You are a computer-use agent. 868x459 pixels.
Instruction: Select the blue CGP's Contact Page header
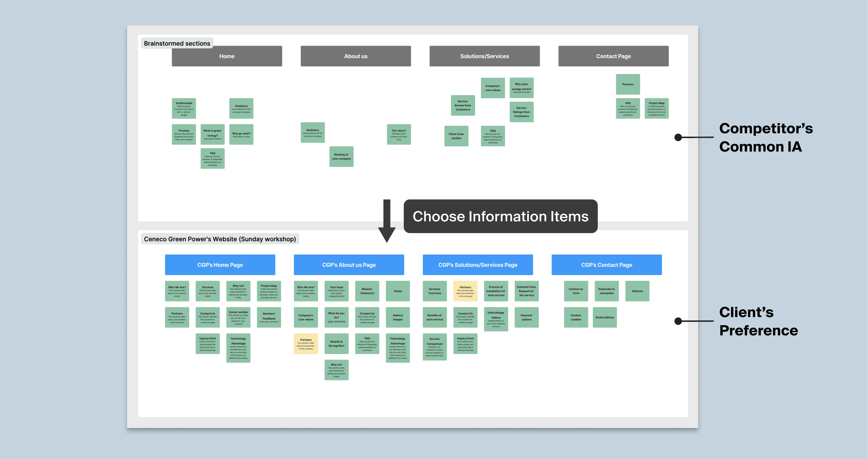tap(607, 265)
